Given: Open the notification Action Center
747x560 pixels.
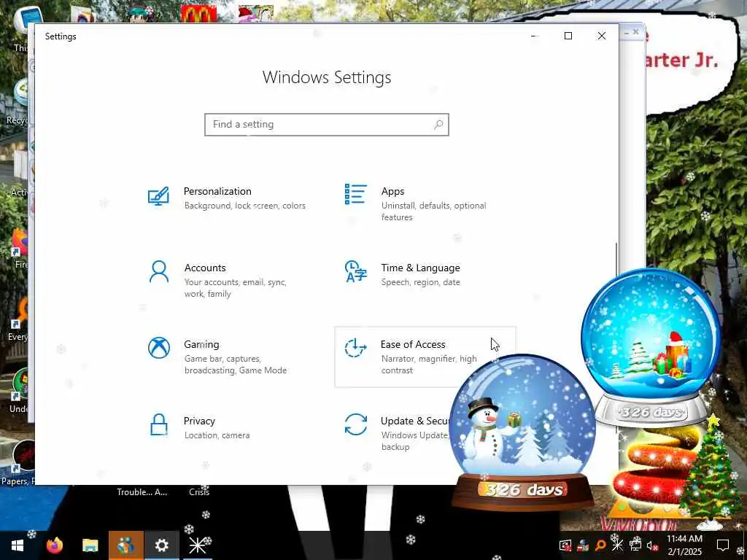Looking at the screenshot, I should tap(723, 545).
